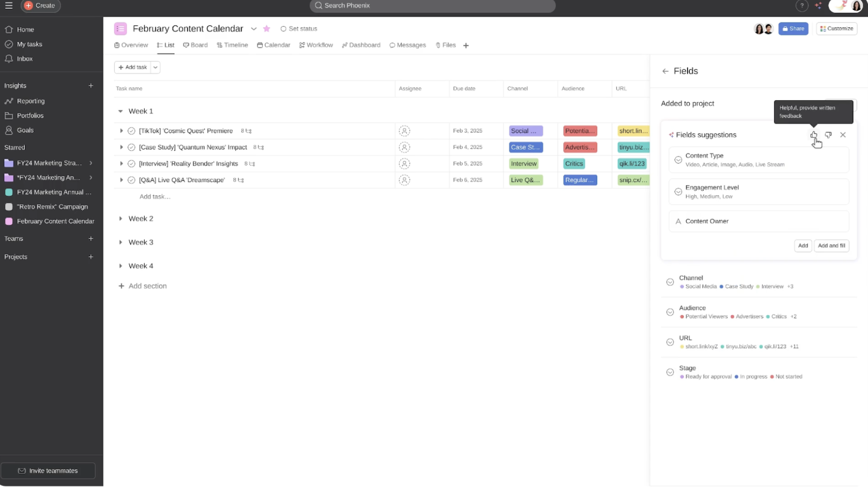The height and width of the screenshot is (487, 868).
Task: Switch to the Board tab
Action: (x=195, y=45)
